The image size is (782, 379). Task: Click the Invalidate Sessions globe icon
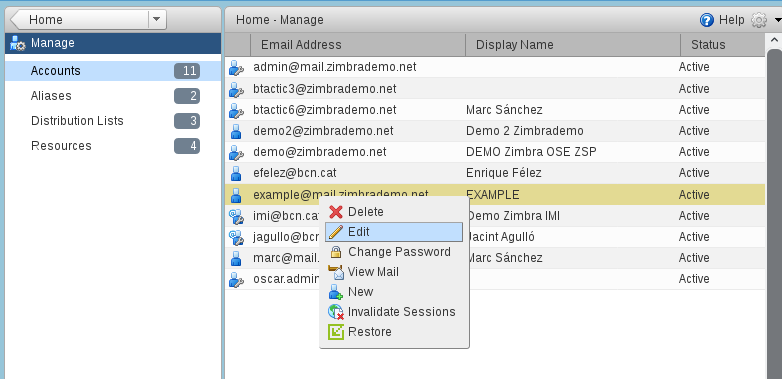coord(336,312)
